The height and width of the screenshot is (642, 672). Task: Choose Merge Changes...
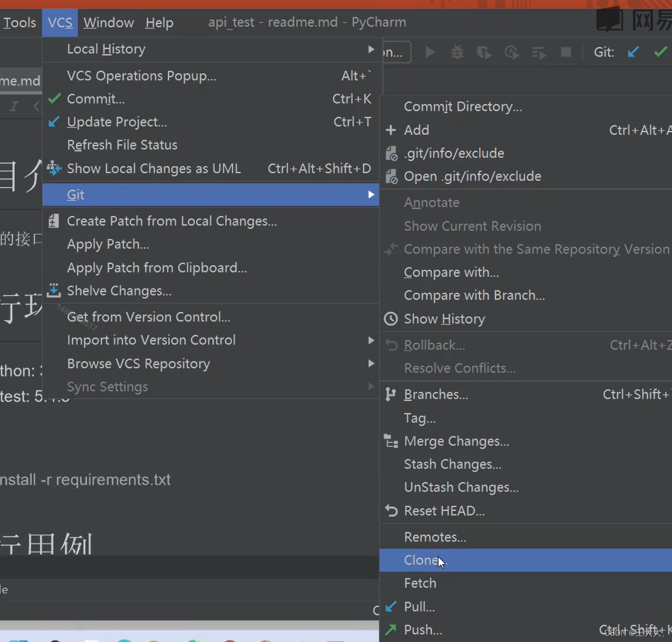tap(526, 441)
